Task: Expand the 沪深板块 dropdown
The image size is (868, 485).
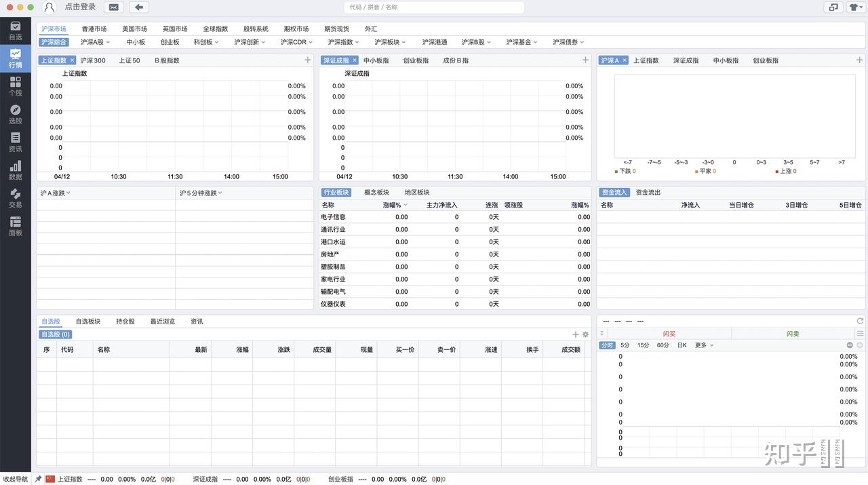Action: coord(404,42)
